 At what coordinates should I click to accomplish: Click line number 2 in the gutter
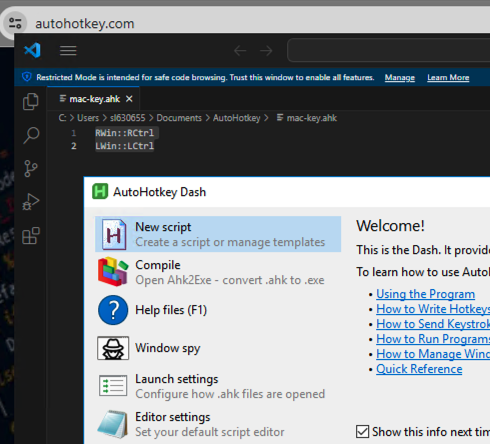pos(74,146)
